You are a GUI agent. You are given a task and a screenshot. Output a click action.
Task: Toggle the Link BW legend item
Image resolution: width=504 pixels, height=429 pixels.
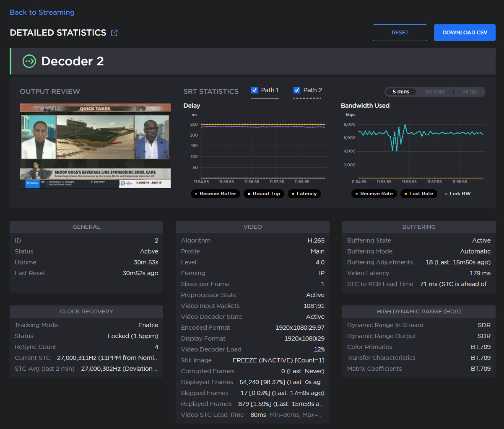pos(457,194)
